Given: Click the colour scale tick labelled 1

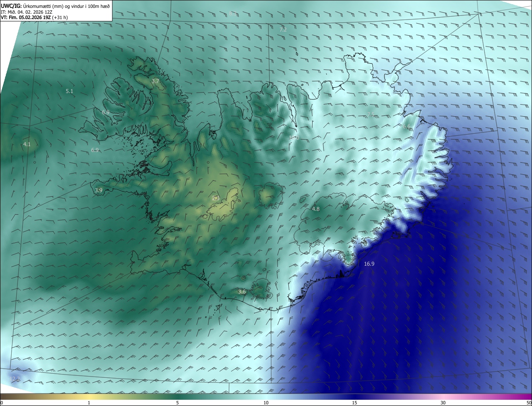Looking at the screenshot, I should [x=89, y=403].
